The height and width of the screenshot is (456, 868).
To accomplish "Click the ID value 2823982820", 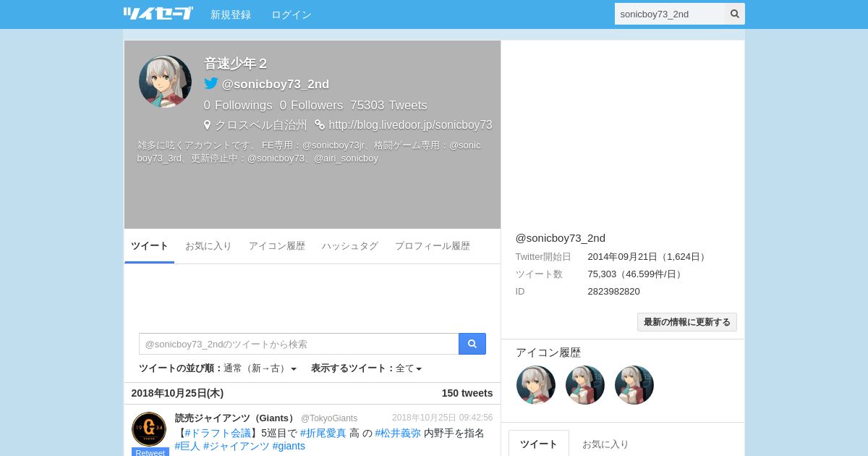I will [614, 291].
